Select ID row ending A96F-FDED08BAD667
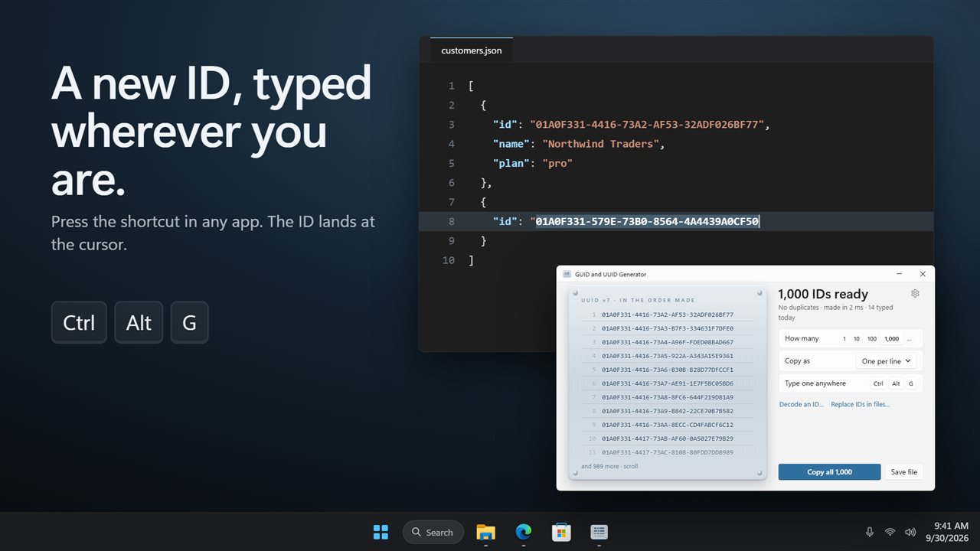 [x=668, y=342]
